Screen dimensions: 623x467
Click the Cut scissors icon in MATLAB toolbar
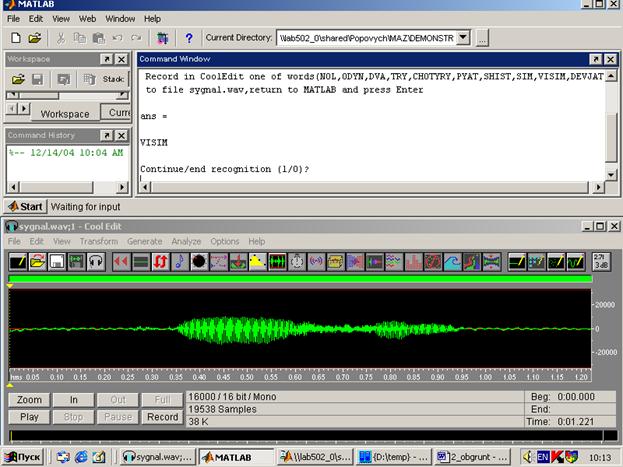coord(60,38)
